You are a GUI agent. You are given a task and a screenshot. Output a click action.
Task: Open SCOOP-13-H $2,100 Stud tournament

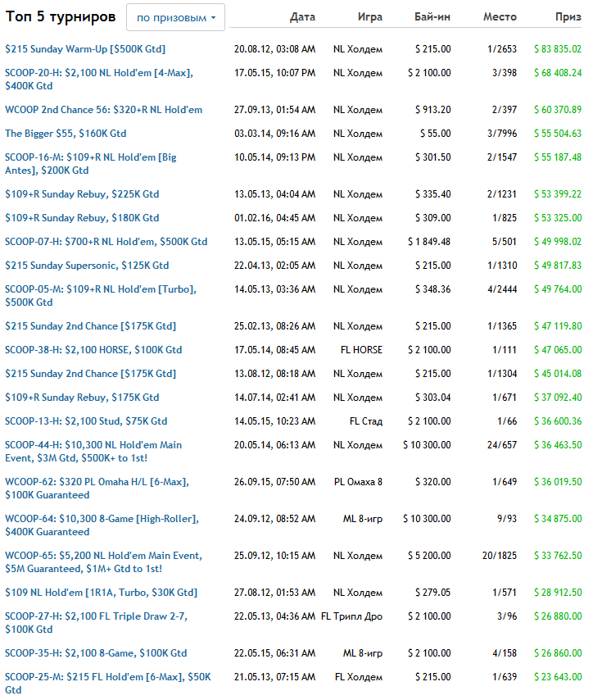(x=86, y=421)
